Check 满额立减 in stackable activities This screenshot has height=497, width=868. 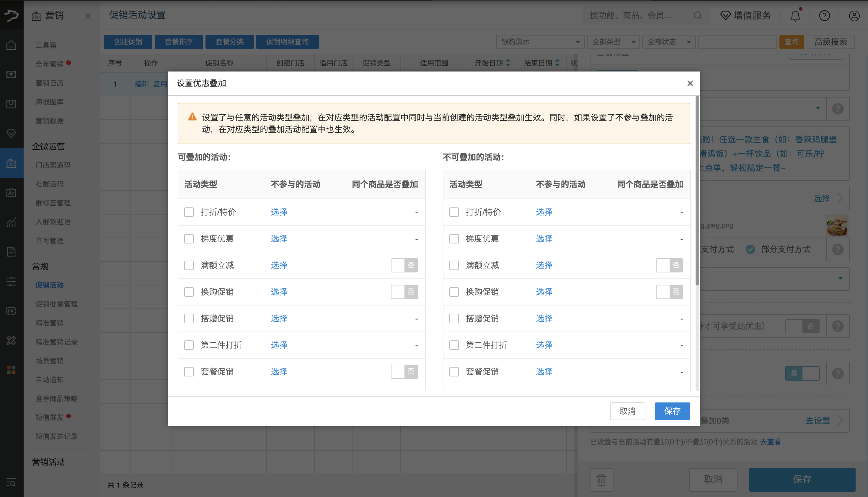click(x=189, y=265)
